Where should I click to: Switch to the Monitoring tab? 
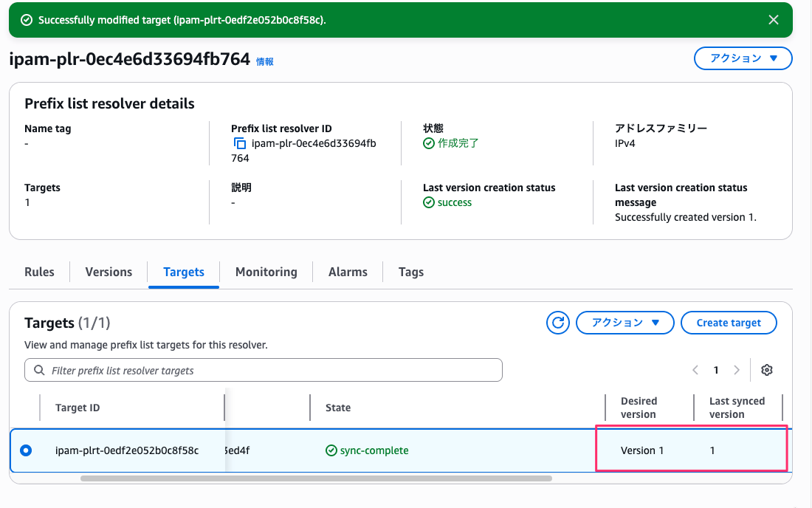[266, 272]
